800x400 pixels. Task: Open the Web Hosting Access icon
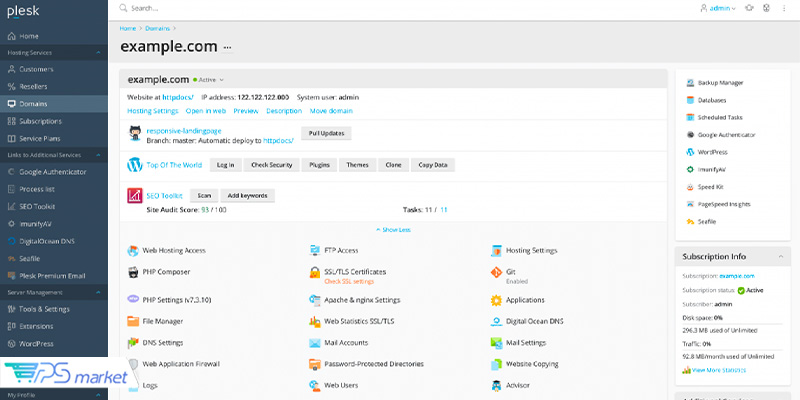pyautogui.click(x=133, y=251)
